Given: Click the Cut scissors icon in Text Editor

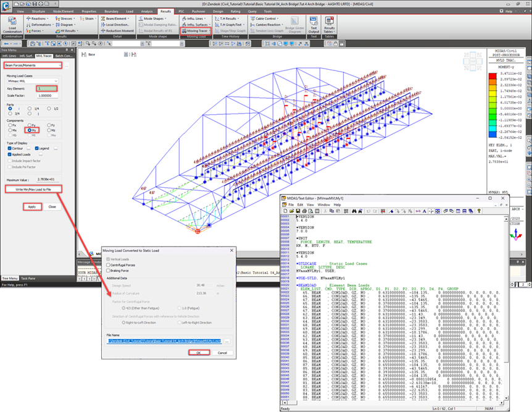Looking at the screenshot, I should pos(325,211).
